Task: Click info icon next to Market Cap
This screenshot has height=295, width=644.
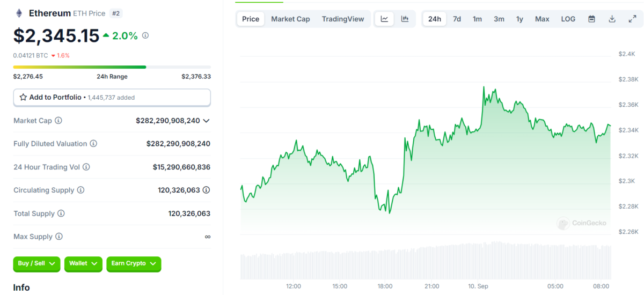Action: (x=58, y=121)
